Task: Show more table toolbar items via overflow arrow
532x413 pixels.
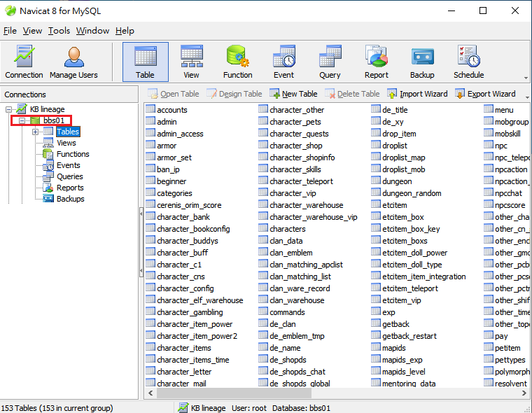Action: pyautogui.click(x=527, y=97)
